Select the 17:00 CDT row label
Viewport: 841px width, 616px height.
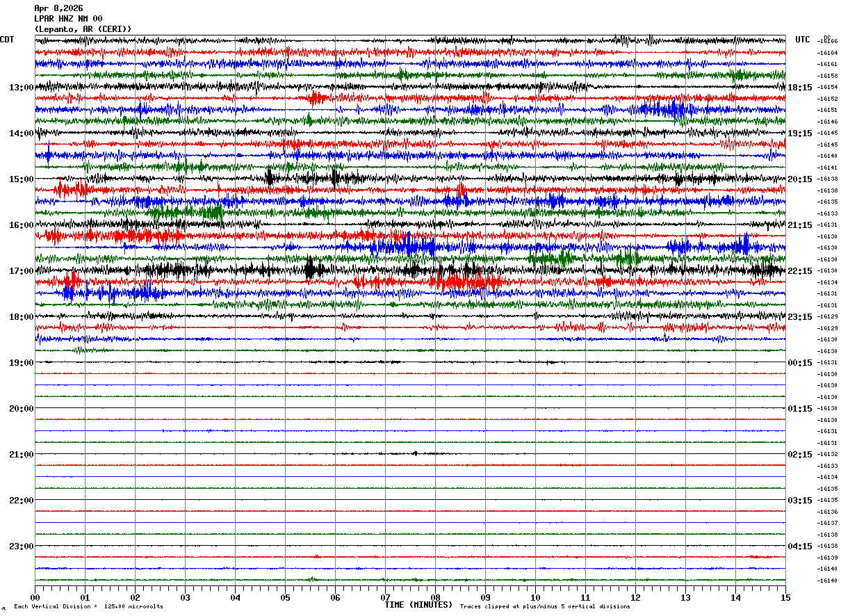pyautogui.click(x=22, y=271)
